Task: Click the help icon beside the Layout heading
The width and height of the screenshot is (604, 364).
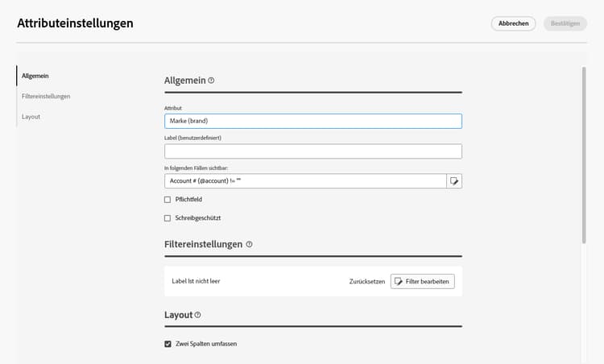Action: point(198,315)
